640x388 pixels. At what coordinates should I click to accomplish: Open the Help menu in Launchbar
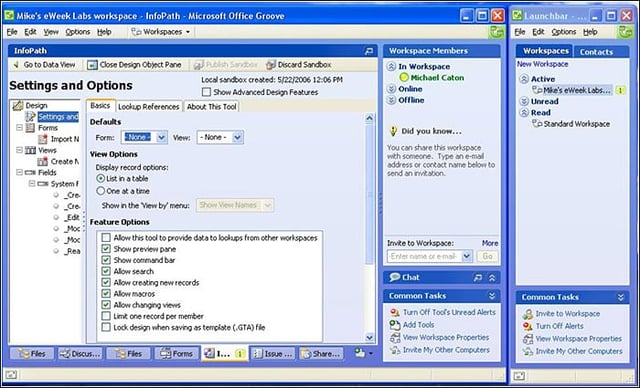[590, 32]
